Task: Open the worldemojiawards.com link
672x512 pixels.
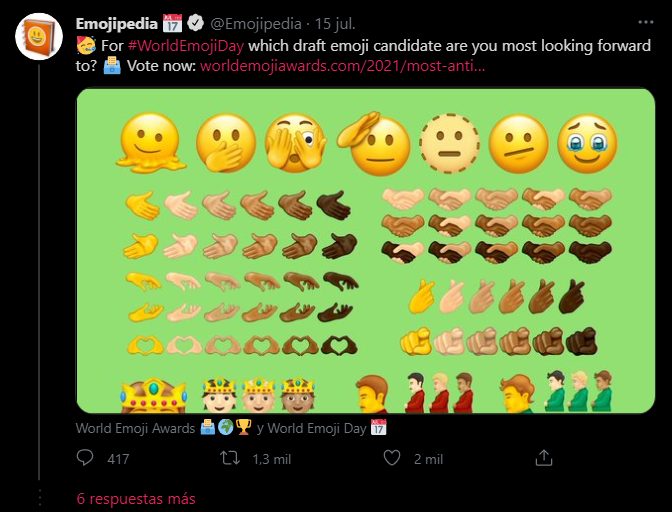Action: point(343,65)
